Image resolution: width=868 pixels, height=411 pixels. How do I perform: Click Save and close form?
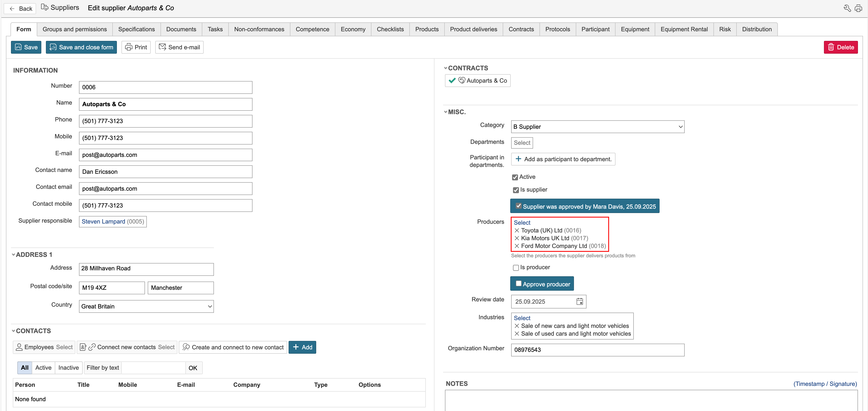point(81,47)
